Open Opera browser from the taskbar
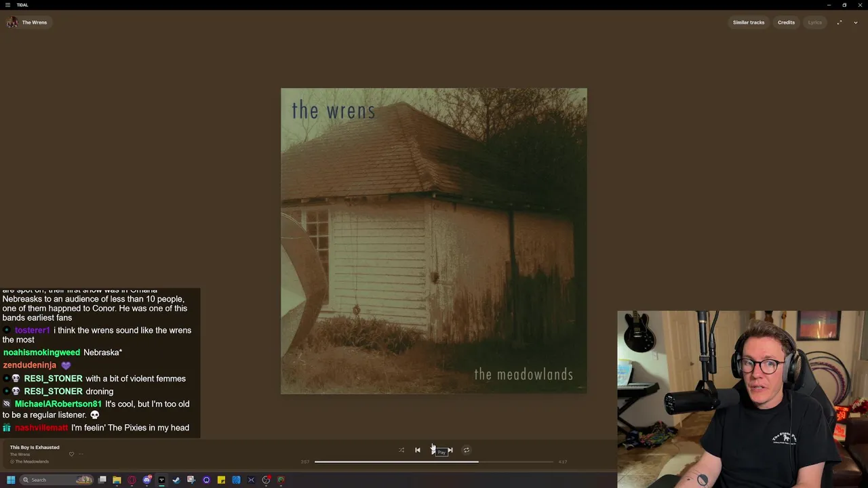 click(x=132, y=480)
